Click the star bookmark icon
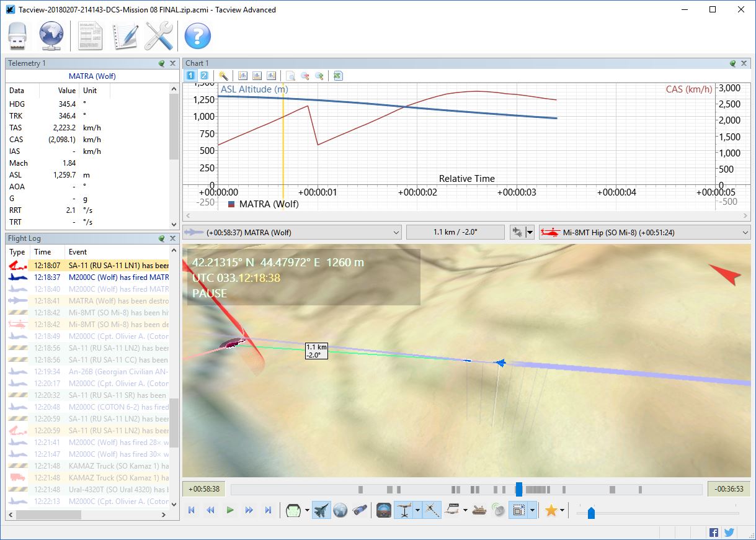 (x=550, y=510)
